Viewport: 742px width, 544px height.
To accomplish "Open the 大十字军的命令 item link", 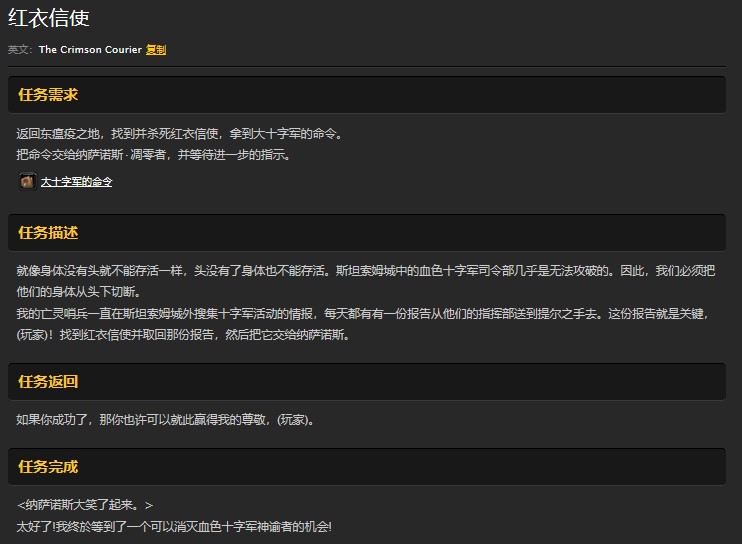I will coord(76,182).
